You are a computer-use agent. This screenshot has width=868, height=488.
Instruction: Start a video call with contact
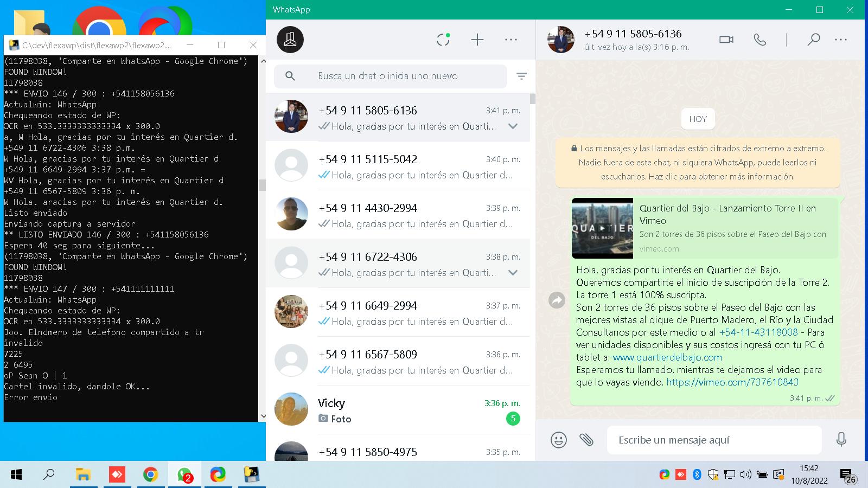pyautogui.click(x=726, y=40)
